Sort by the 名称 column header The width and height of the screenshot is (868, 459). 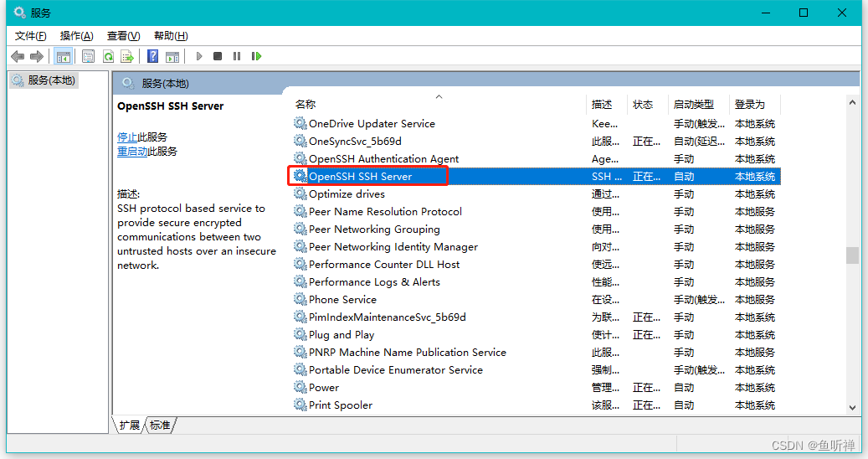305,104
